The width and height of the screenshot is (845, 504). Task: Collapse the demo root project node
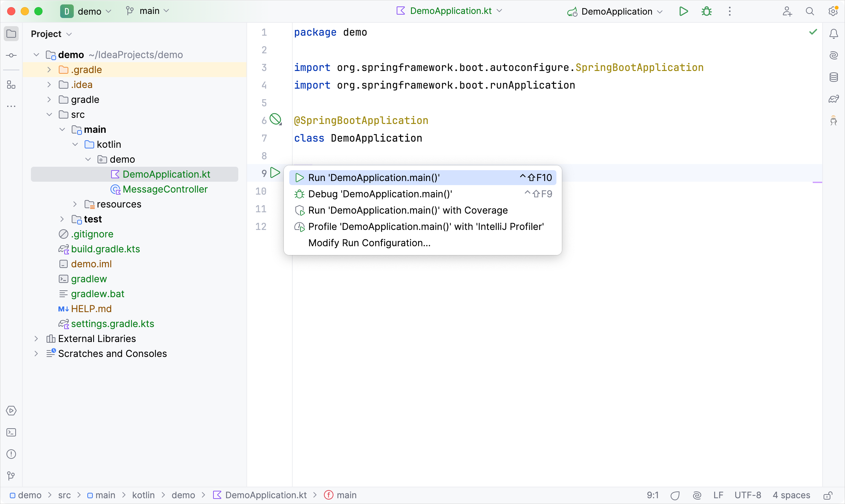pos(36,55)
